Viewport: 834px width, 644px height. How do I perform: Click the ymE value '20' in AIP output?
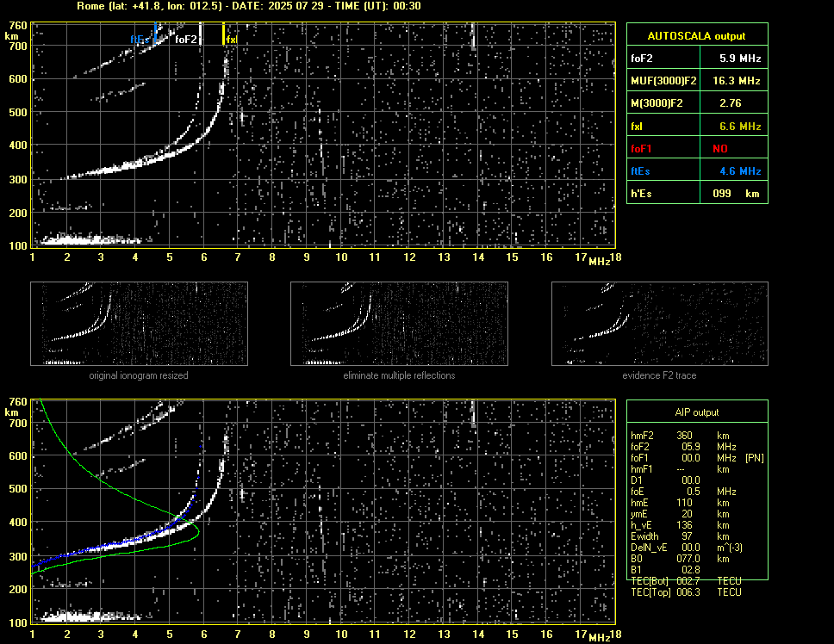(x=688, y=514)
